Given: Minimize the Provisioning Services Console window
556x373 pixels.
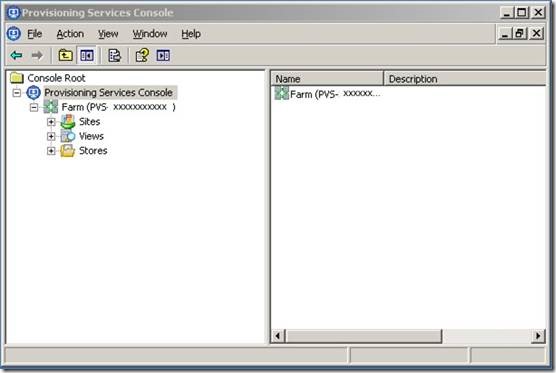Looking at the screenshot, I should point(506,13).
